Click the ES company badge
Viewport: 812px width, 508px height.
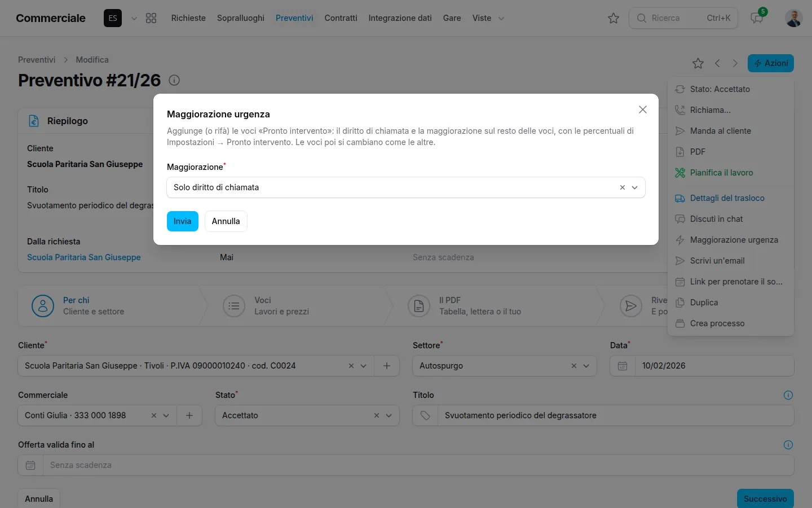(113, 18)
